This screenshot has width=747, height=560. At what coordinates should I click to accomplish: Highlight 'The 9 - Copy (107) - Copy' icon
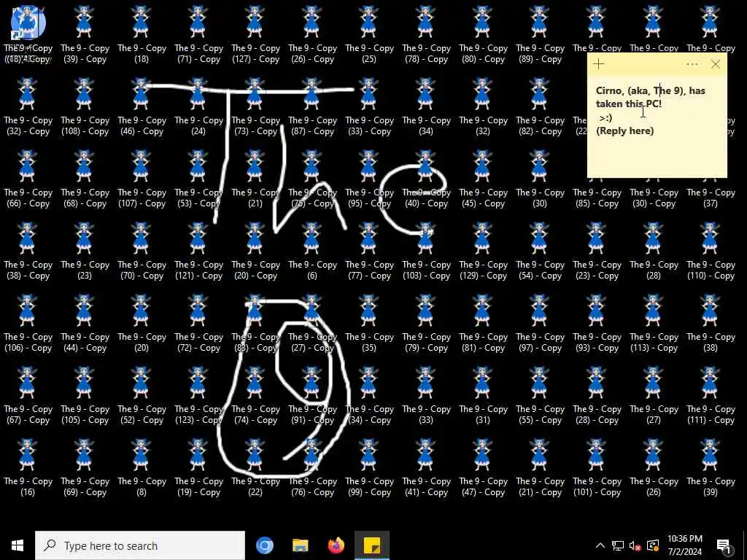[142, 180]
